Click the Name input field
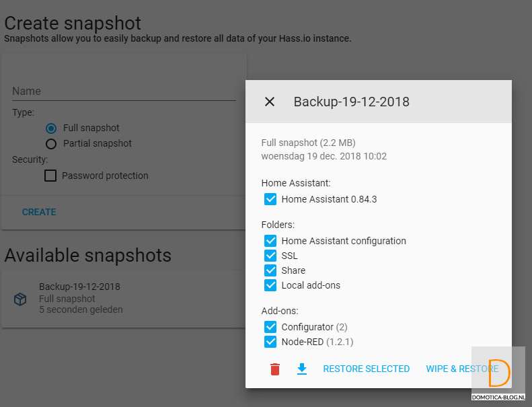The width and height of the screenshot is (532, 407). 124,91
